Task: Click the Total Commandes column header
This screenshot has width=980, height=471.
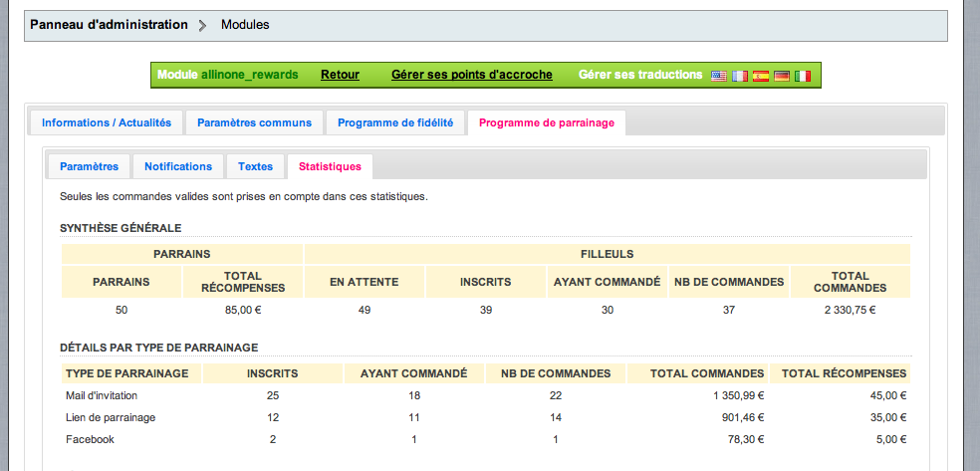Action: tap(707, 373)
